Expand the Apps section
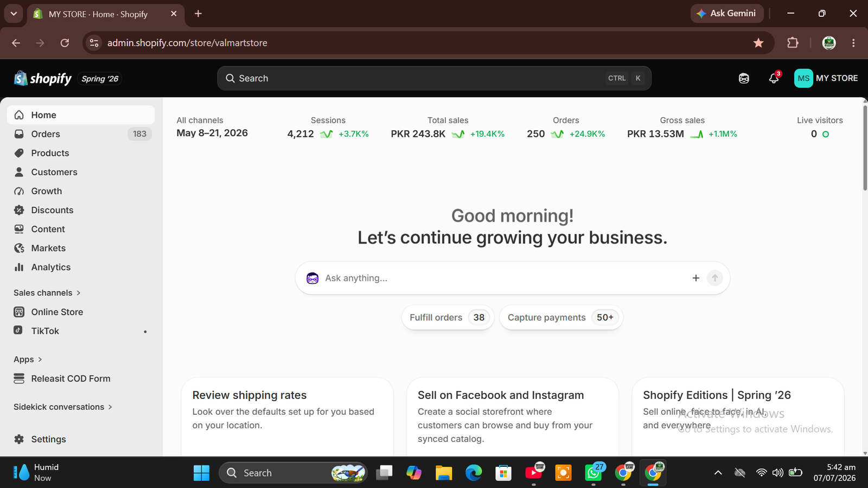868x488 pixels. [28, 359]
